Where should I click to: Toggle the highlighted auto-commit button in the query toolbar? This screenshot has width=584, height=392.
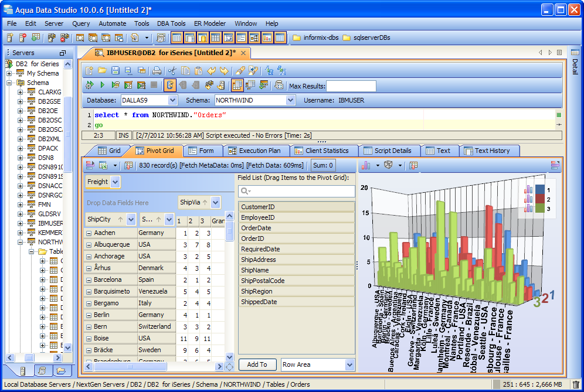point(170,85)
